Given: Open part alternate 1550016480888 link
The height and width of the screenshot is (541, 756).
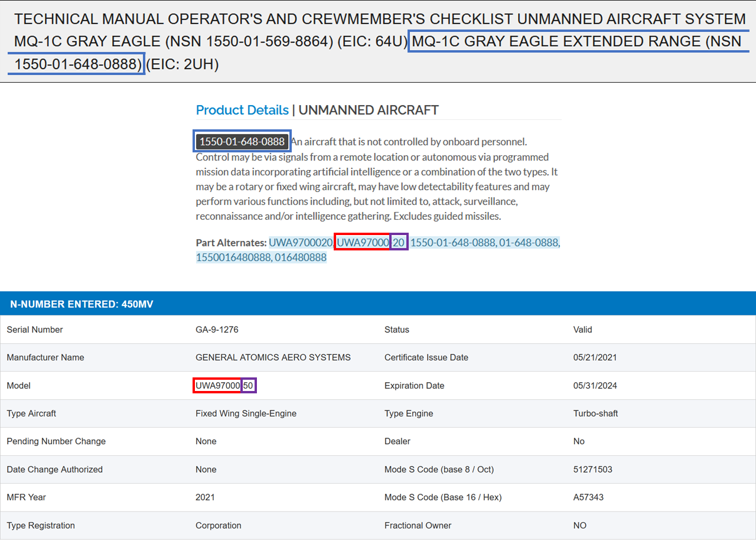Looking at the screenshot, I should [x=234, y=258].
